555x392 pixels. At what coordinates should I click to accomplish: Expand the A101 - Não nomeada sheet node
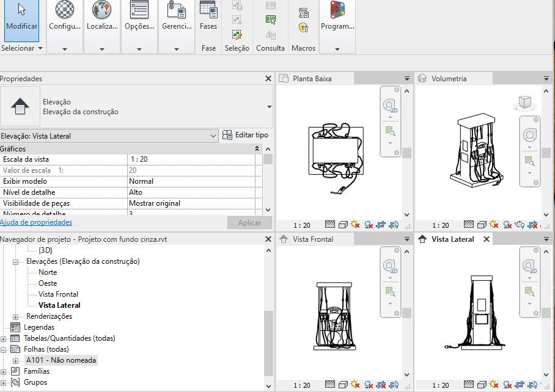pos(15,361)
